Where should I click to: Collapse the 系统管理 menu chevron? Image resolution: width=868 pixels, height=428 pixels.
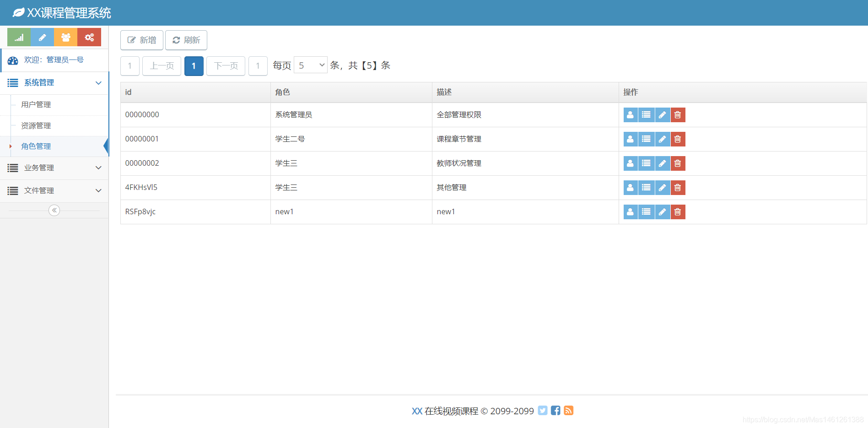pos(98,83)
